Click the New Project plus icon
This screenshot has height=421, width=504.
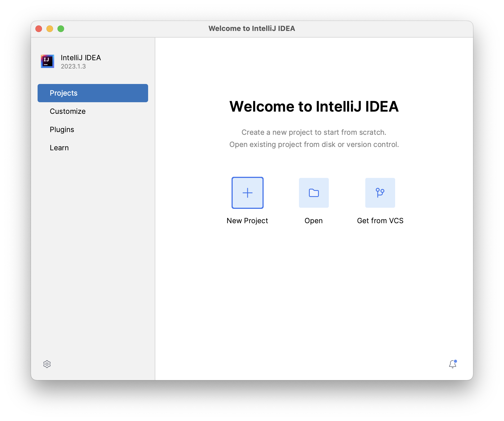247,193
